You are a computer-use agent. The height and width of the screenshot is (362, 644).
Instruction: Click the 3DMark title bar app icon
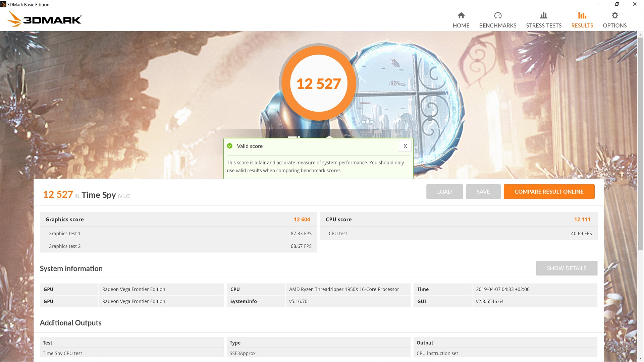[3, 4]
